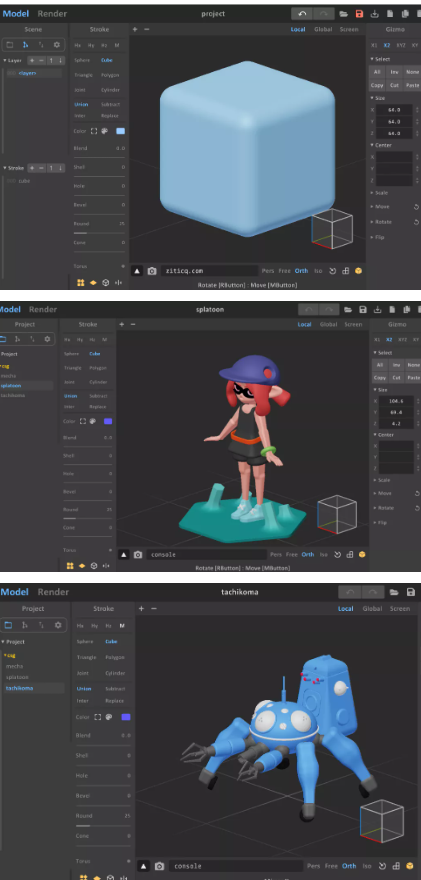Click the camera screenshot icon in the project window
The width and height of the screenshot is (421, 880).
(152, 271)
